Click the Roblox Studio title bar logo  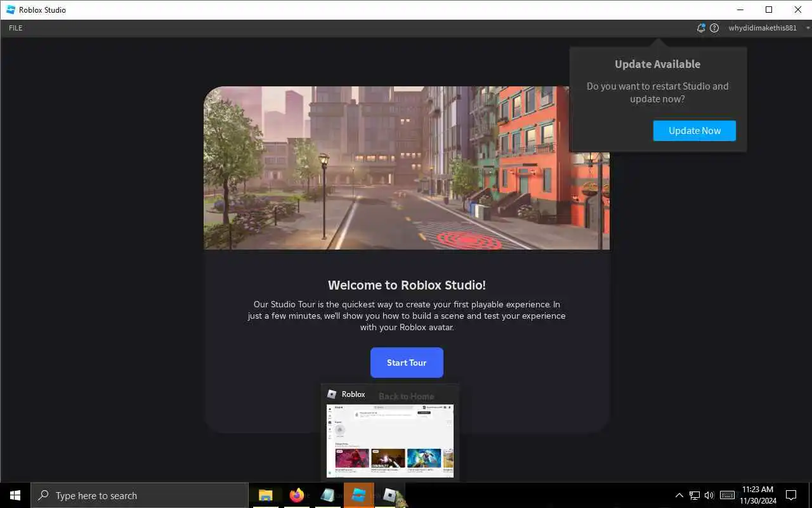(x=11, y=10)
